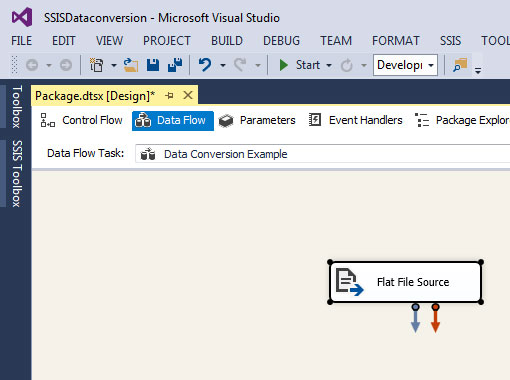Open the SSIS Toolbox side panel
Screen dimensions: 510x380
17,173
